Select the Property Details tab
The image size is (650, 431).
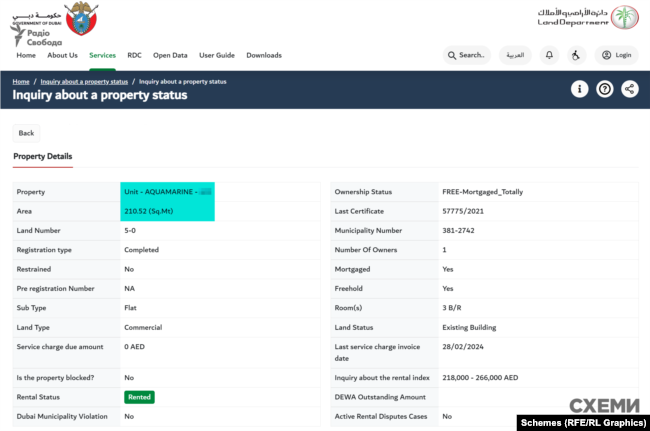(x=42, y=156)
